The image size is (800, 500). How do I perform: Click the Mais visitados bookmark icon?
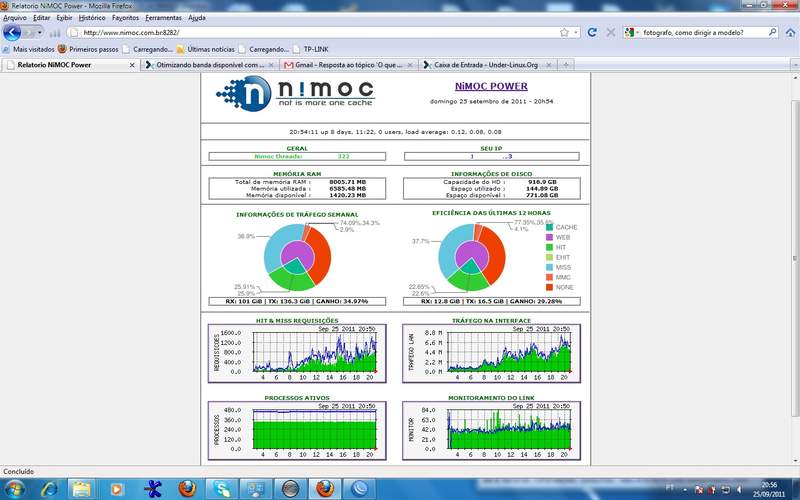[x=6, y=49]
